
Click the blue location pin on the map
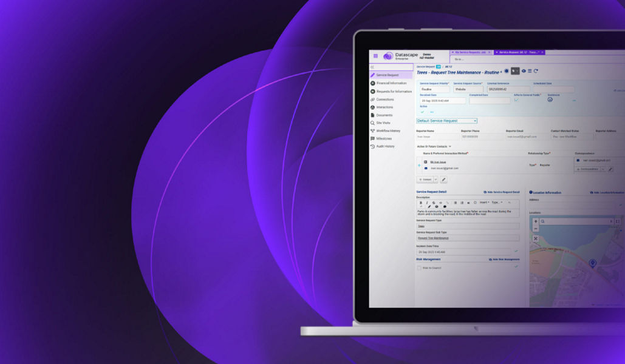coord(593,263)
